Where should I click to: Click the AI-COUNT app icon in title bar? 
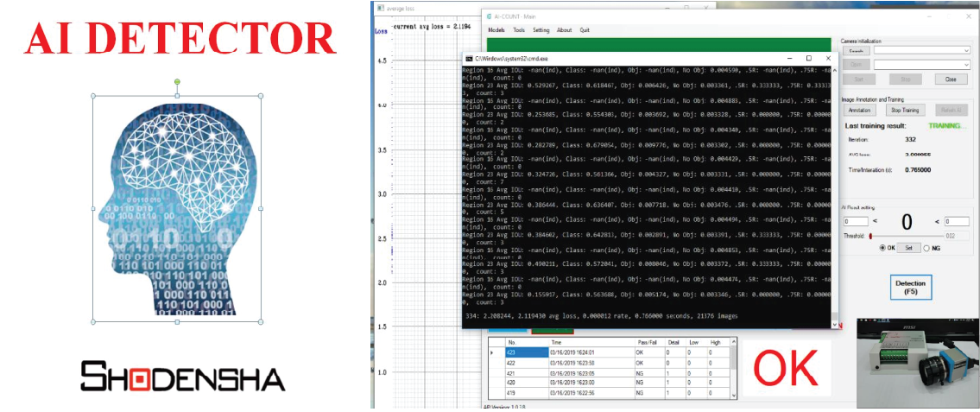(x=488, y=16)
